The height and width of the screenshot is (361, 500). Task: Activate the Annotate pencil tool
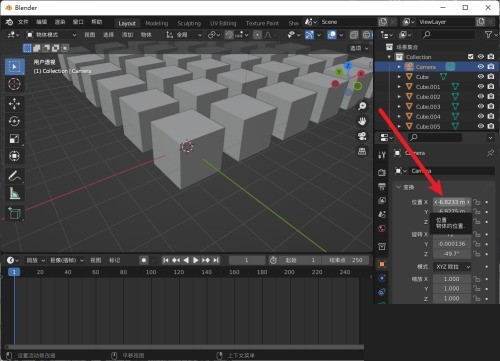(14, 176)
